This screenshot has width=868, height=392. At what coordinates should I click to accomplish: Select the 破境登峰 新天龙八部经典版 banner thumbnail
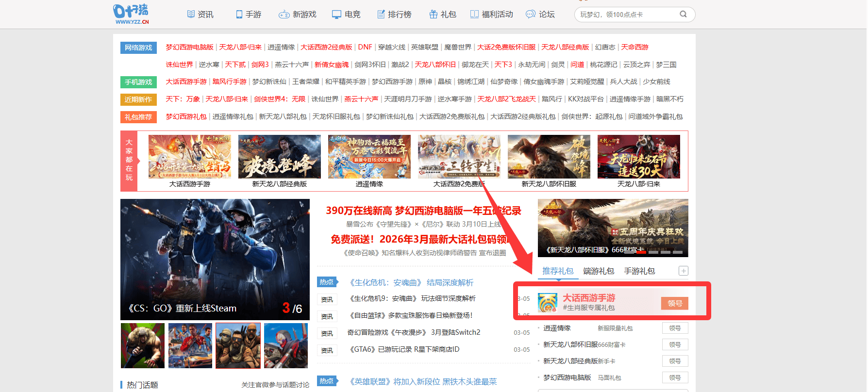tap(279, 157)
